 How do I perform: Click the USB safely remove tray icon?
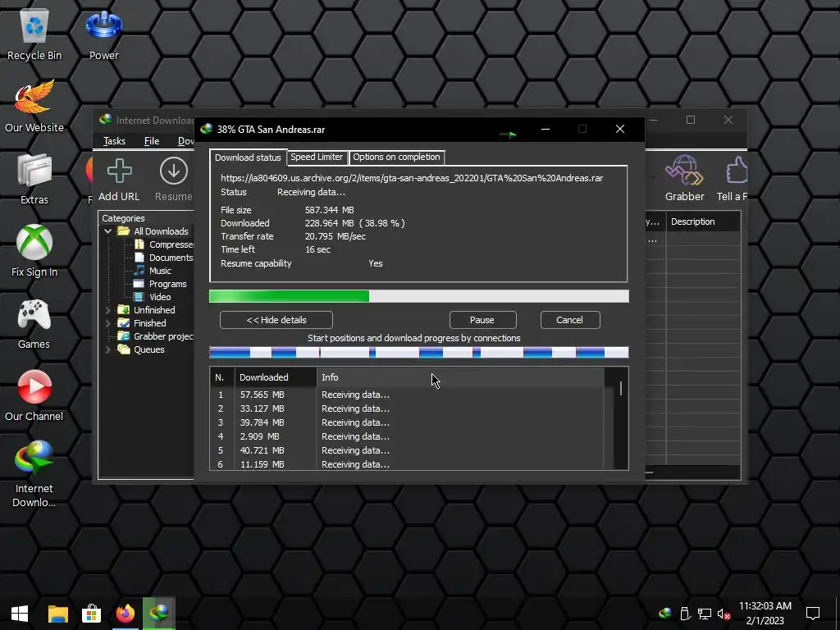(685, 614)
